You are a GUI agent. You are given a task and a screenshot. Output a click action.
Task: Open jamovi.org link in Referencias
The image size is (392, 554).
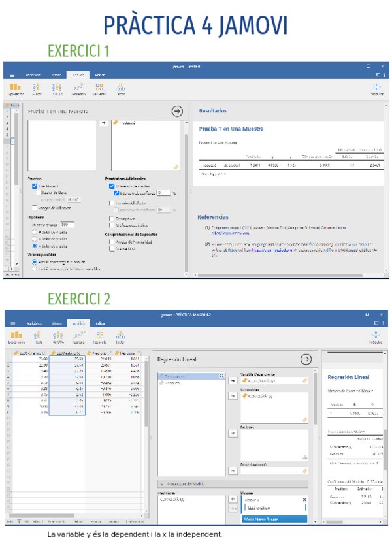pyautogui.click(x=231, y=233)
